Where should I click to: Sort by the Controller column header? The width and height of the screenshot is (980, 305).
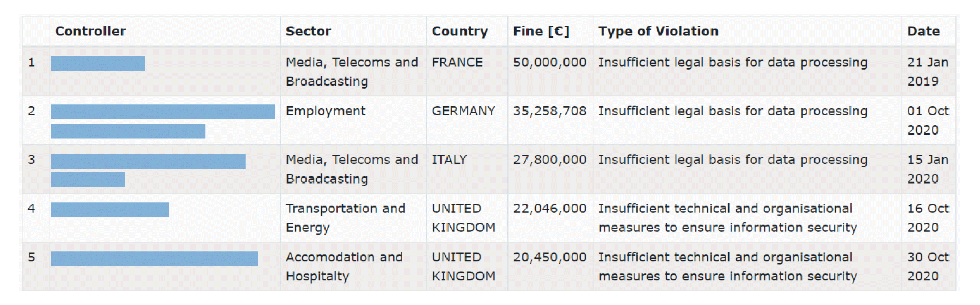click(90, 31)
